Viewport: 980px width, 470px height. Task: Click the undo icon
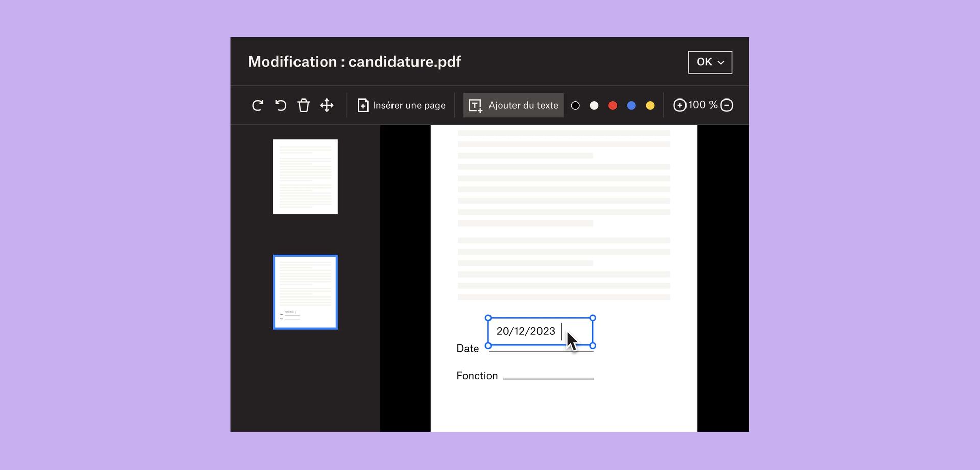(280, 105)
